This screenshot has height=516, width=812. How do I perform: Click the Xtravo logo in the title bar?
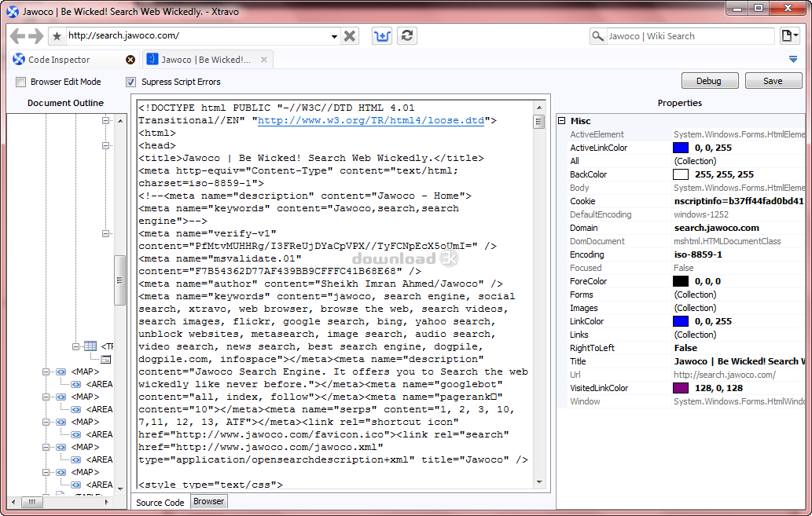[x=13, y=11]
